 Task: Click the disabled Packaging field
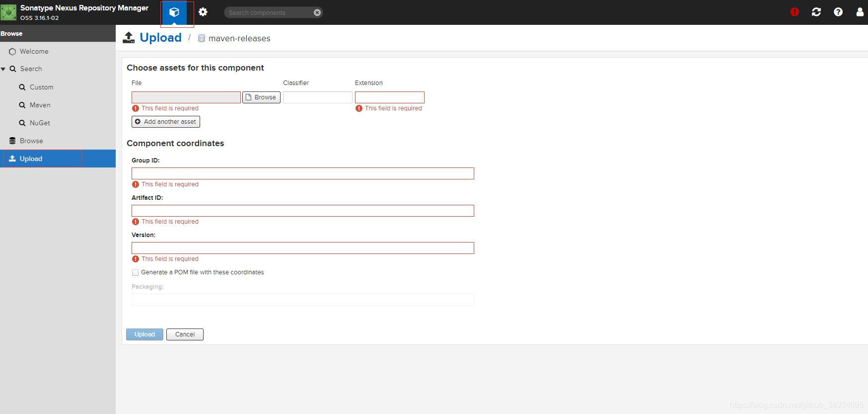pos(303,299)
